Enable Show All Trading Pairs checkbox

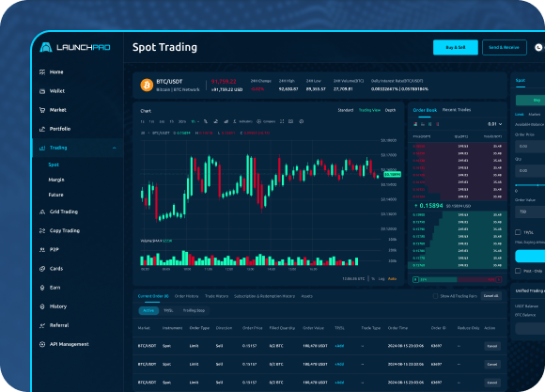(435, 296)
